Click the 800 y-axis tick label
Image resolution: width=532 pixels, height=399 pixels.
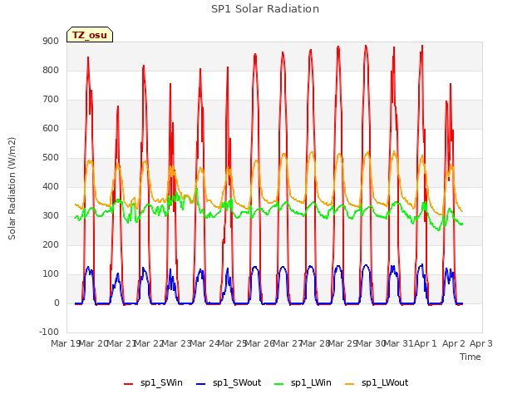(x=51, y=70)
